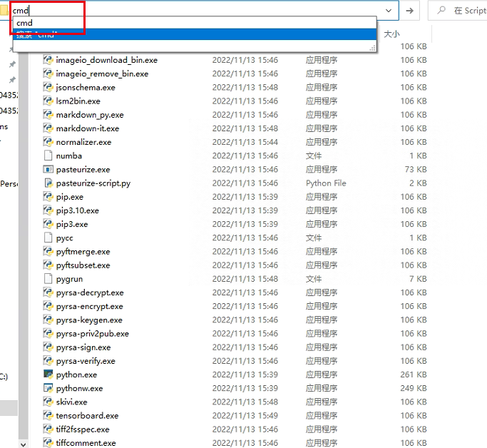Click the markdown-it.exe file icon

(48, 128)
